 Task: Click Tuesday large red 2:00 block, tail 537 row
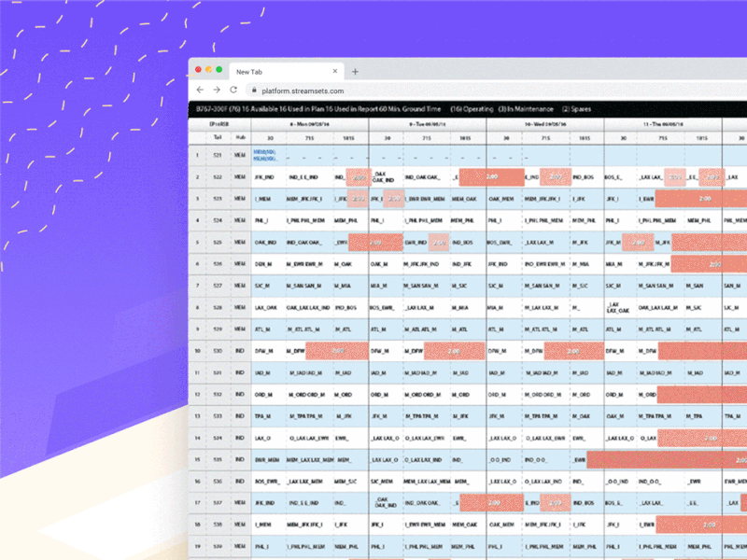point(492,503)
